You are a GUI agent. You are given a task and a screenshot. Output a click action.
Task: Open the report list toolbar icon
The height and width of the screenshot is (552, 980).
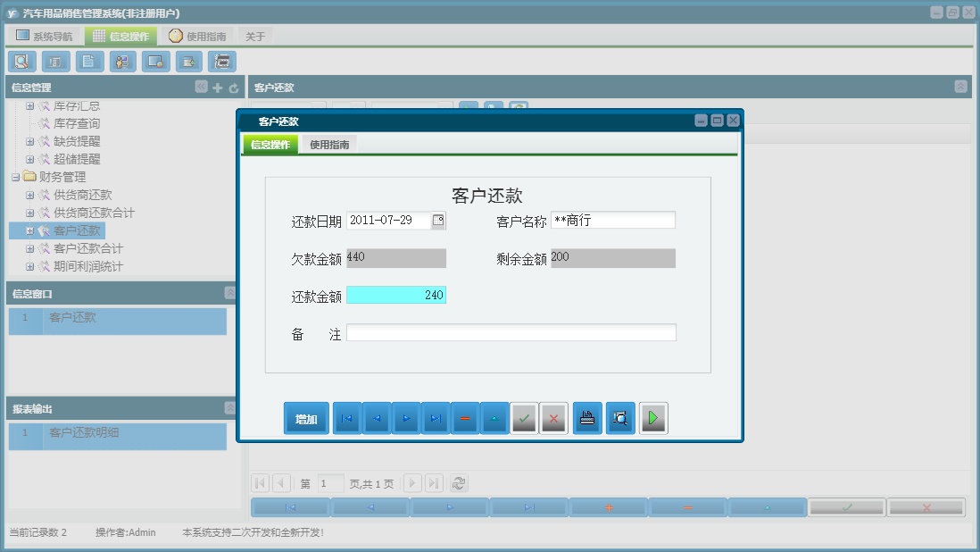pyautogui.click(x=54, y=61)
